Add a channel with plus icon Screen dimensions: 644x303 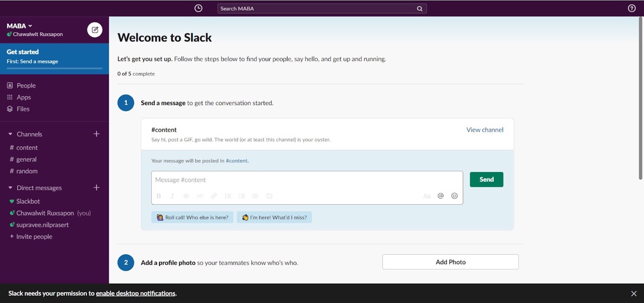click(97, 134)
